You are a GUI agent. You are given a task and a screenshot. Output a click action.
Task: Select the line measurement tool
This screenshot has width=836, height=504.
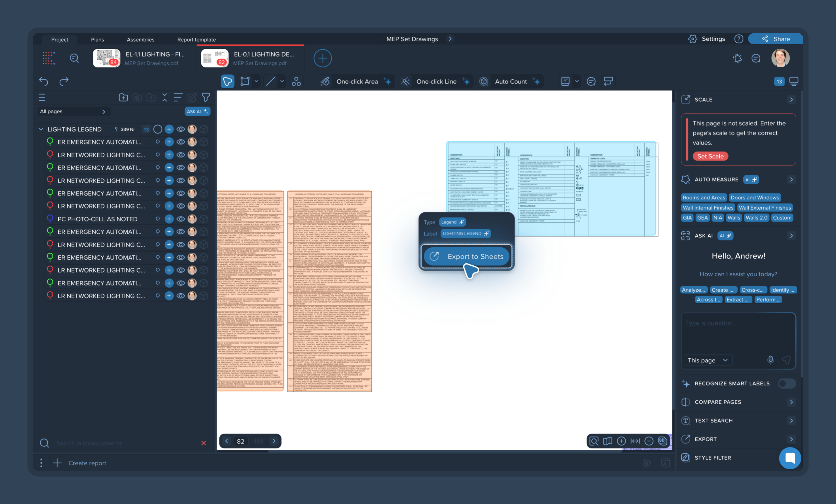pyautogui.click(x=271, y=81)
